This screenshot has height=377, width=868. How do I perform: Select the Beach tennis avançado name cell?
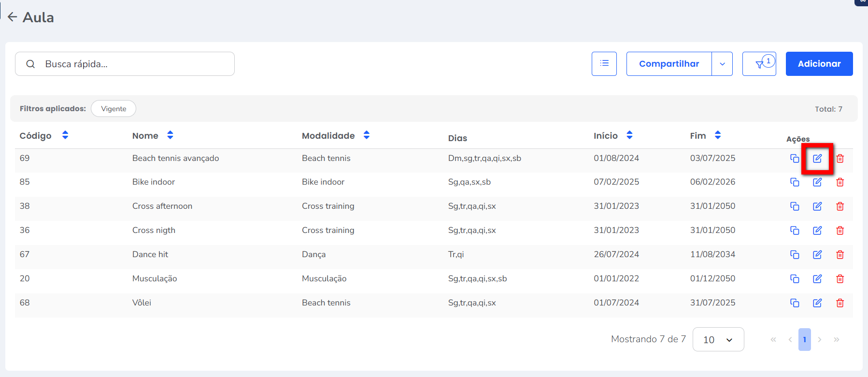pyautogui.click(x=175, y=158)
